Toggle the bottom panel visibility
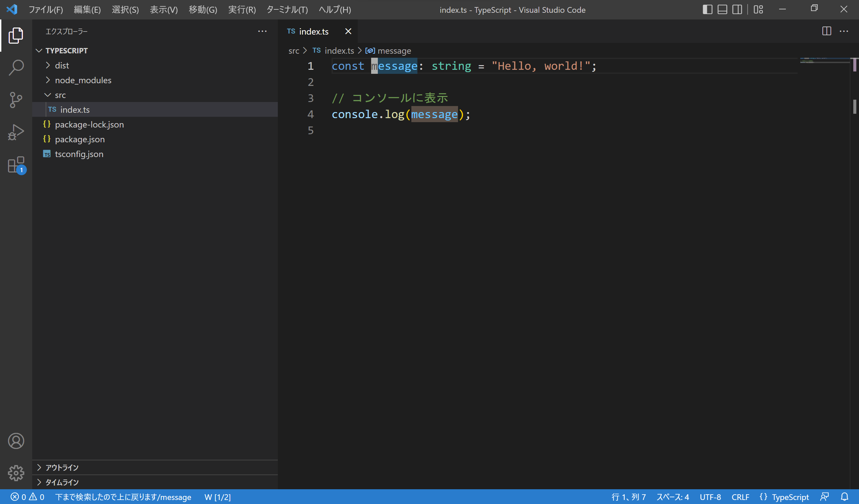859x504 pixels. pyautogui.click(x=722, y=9)
